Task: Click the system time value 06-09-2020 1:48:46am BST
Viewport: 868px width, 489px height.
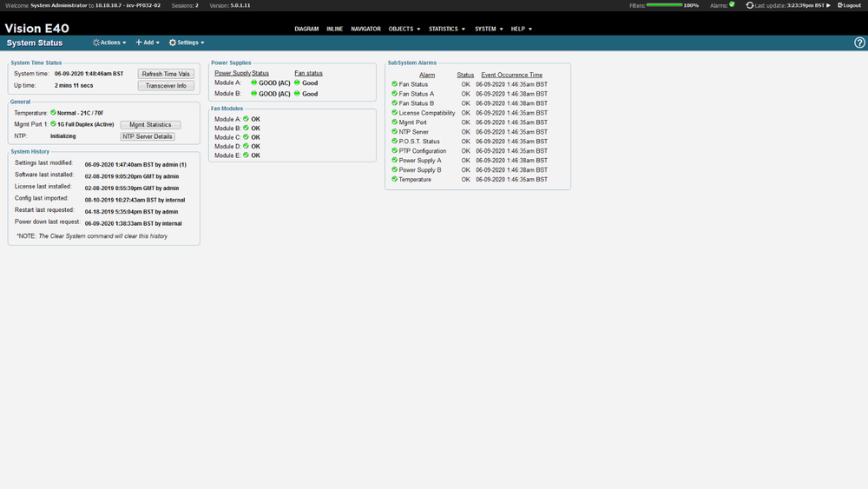Action: click(x=89, y=74)
